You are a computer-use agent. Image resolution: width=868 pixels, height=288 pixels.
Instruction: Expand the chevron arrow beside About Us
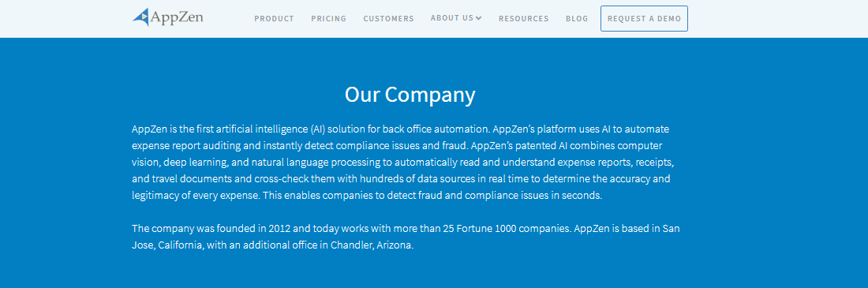[478, 18]
